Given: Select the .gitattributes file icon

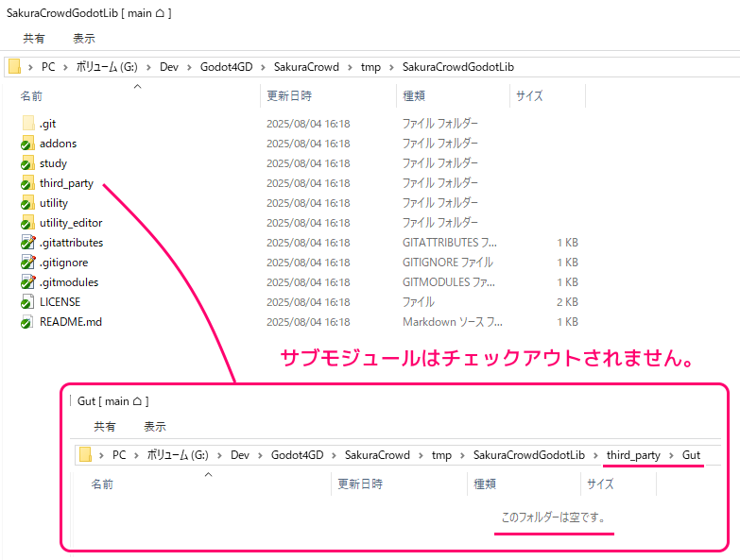Looking at the screenshot, I should click(27, 243).
